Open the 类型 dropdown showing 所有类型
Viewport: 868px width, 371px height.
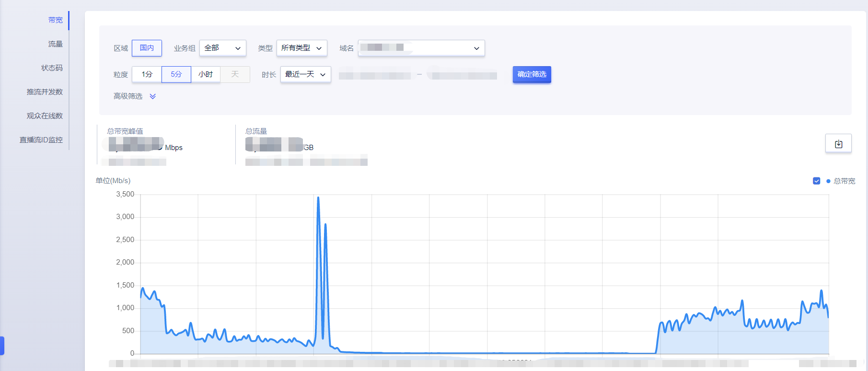[x=302, y=48]
